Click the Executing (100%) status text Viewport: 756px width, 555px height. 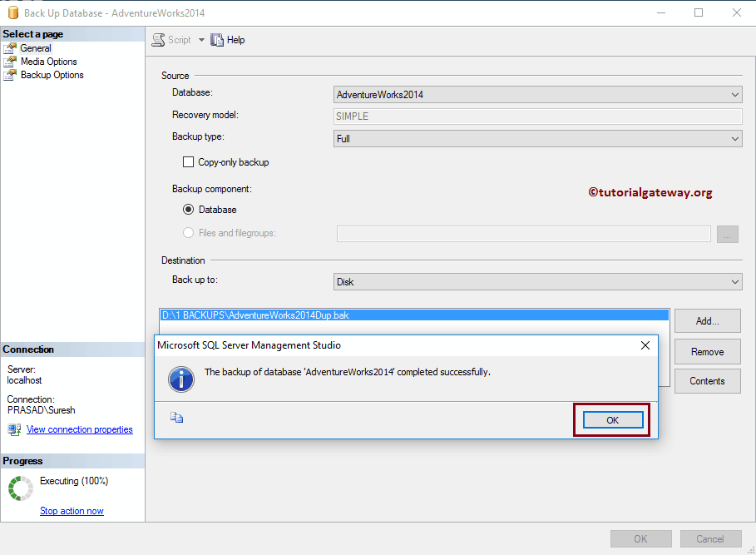74,481
